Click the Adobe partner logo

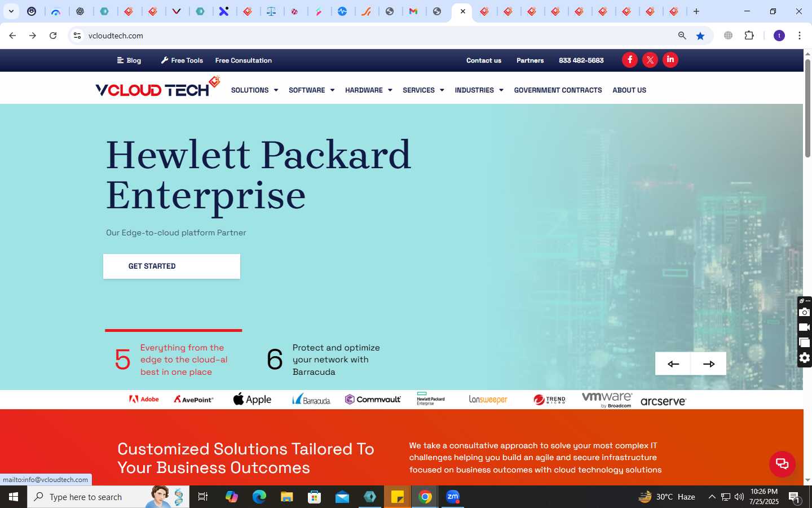pyautogui.click(x=144, y=400)
